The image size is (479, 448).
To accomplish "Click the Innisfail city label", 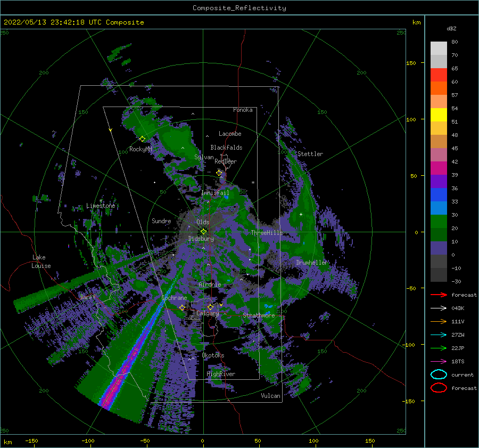I will coord(215,193).
